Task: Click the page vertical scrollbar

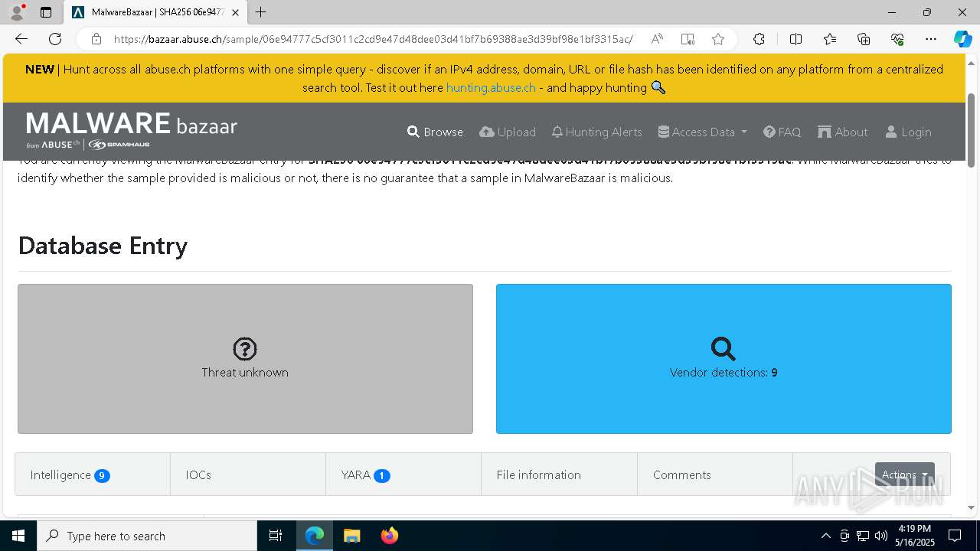Action: coord(972,130)
